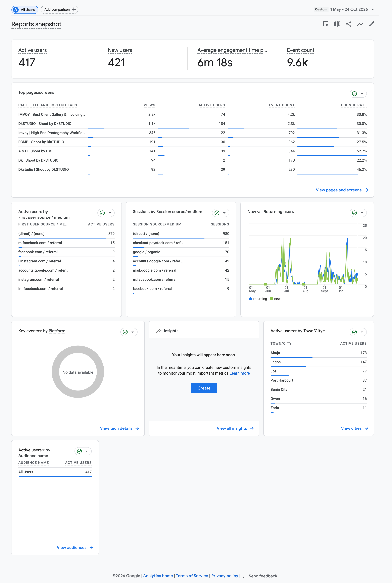Click the Abuja city row

pyautogui.click(x=318, y=353)
